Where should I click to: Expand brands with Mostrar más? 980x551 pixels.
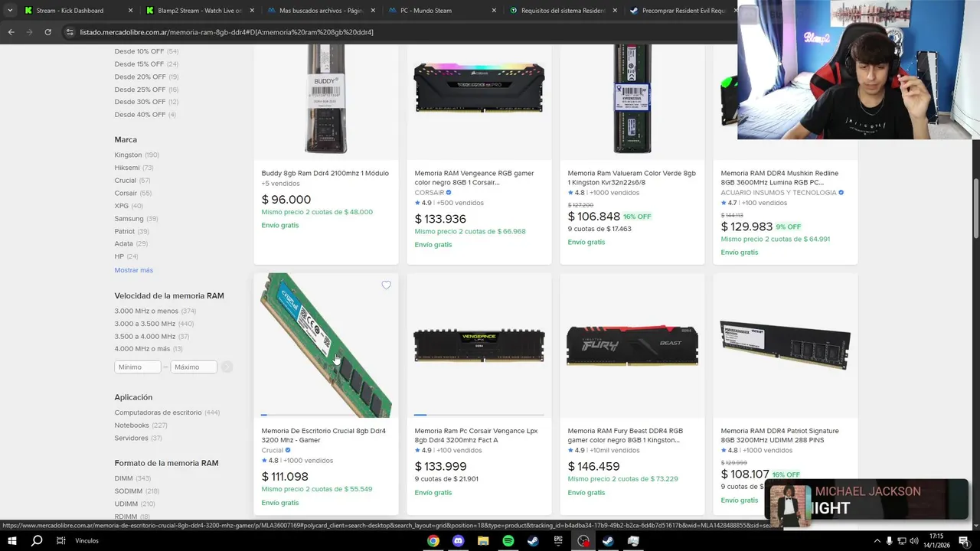134,270
